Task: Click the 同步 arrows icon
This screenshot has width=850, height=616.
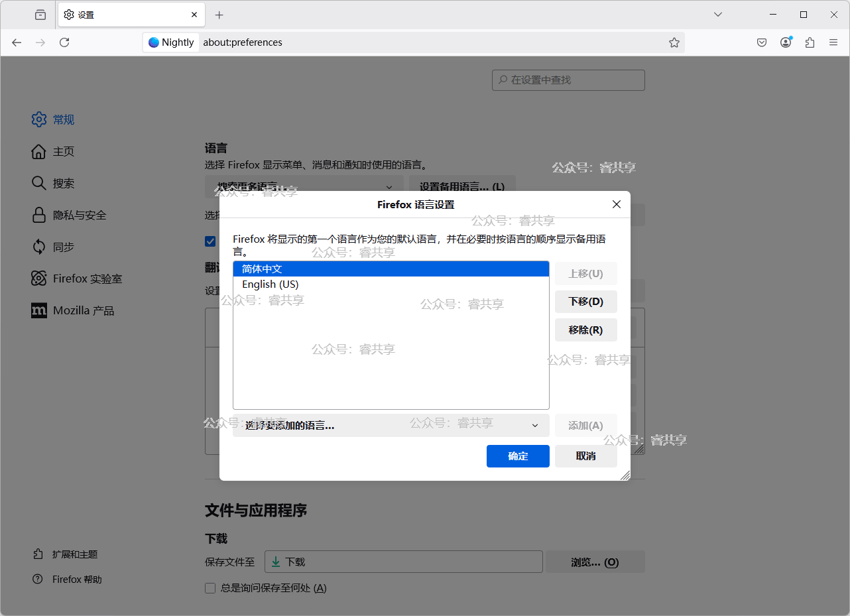Action: tap(39, 247)
